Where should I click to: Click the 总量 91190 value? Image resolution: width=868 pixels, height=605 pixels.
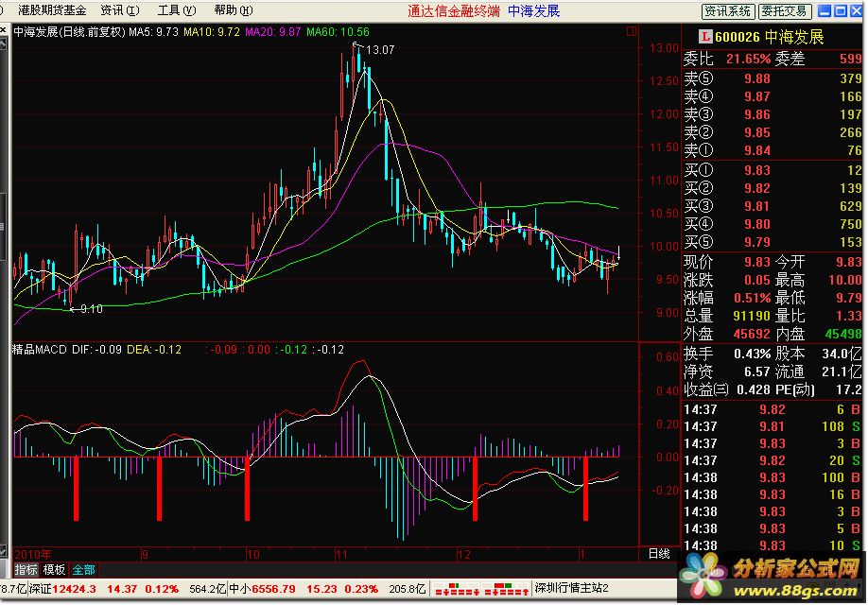[x=751, y=316]
